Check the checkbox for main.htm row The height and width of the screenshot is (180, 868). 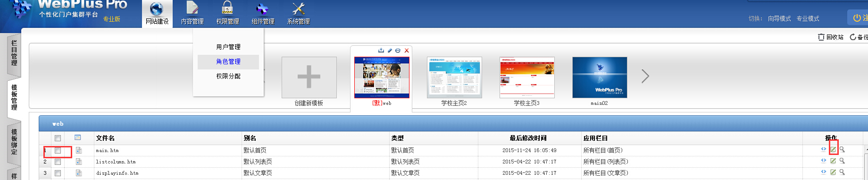(x=58, y=150)
